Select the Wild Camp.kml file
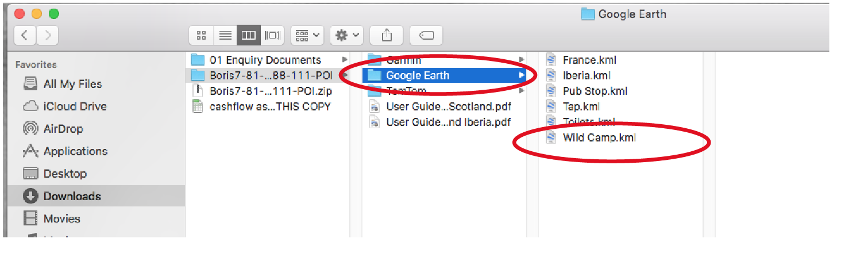 click(599, 137)
